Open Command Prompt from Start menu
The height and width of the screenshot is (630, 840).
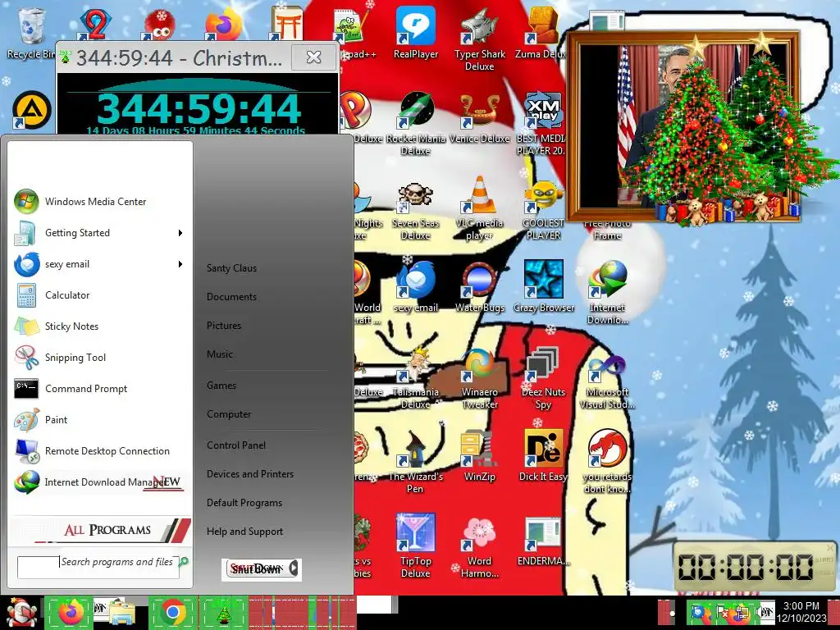(x=99, y=388)
